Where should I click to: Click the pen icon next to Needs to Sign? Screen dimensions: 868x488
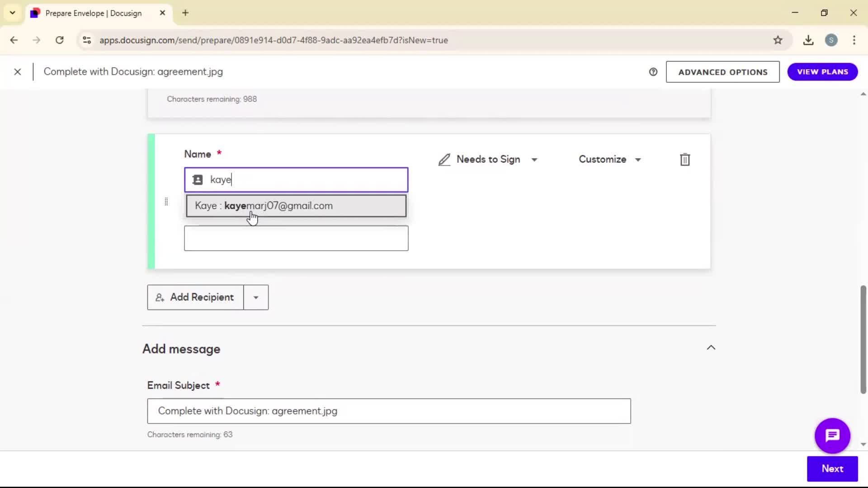coord(444,160)
